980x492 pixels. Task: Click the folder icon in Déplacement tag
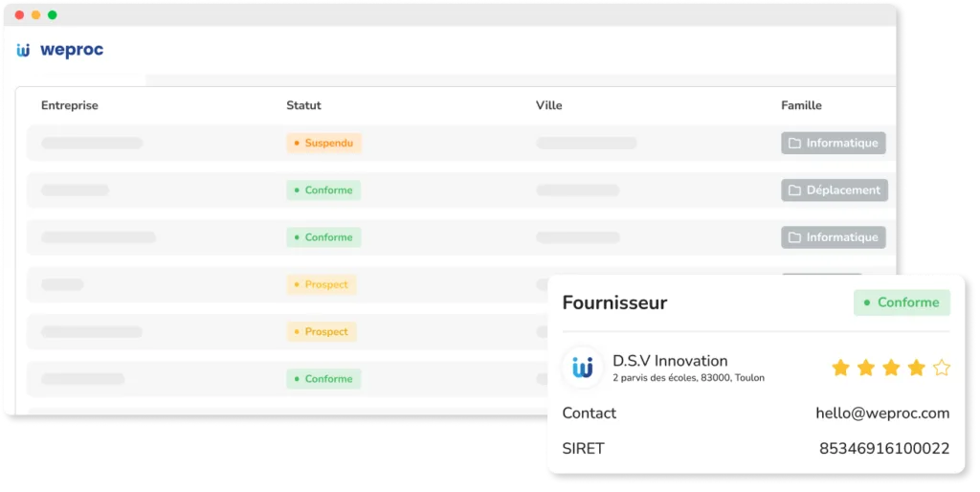click(x=794, y=190)
